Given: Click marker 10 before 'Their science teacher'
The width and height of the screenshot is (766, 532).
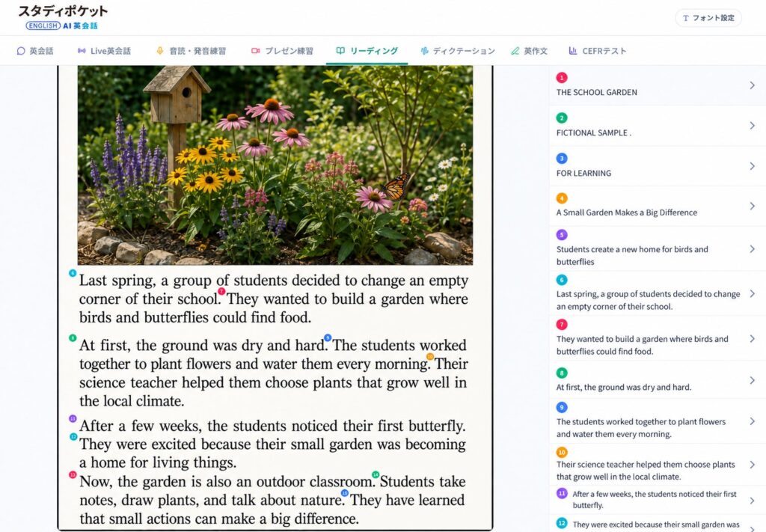Looking at the screenshot, I should (430, 357).
